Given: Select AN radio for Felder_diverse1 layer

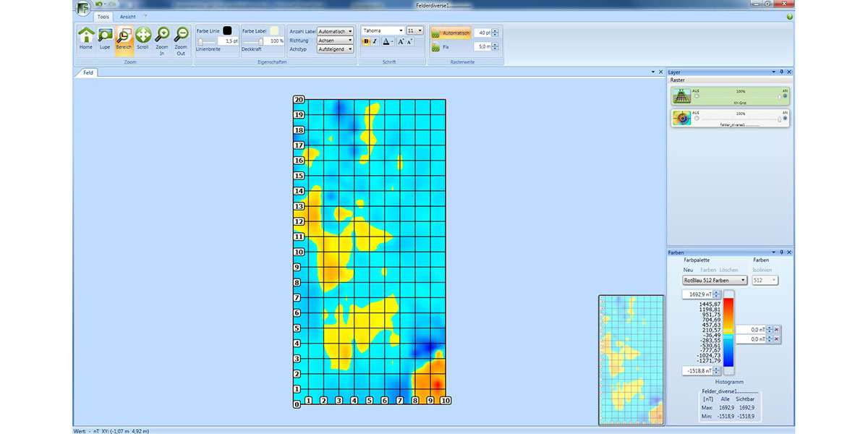Looking at the screenshot, I should 785,117.
